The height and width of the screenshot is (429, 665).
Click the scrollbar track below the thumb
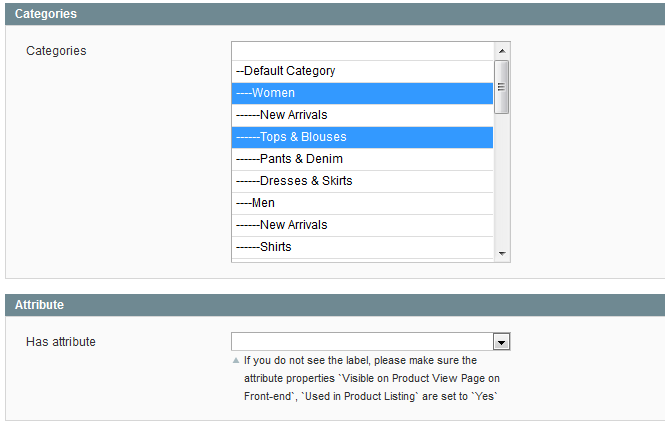(502, 180)
